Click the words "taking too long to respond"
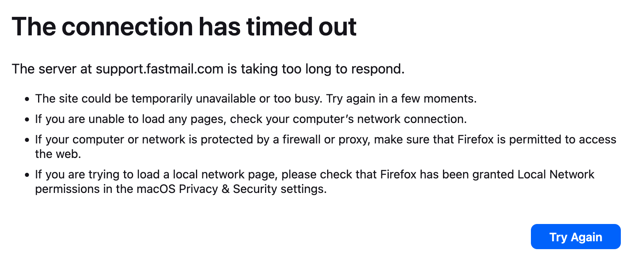The width and height of the screenshot is (644, 268). pyautogui.click(x=322, y=69)
